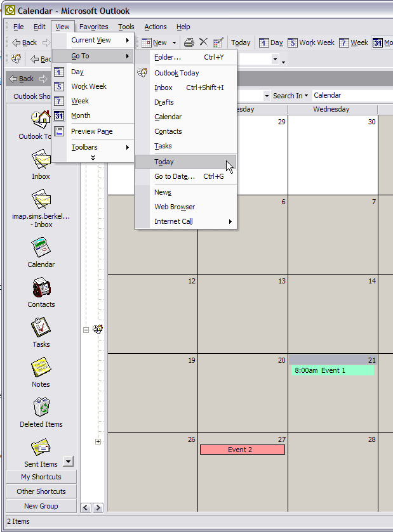Click Today button in toolbar

241,42
